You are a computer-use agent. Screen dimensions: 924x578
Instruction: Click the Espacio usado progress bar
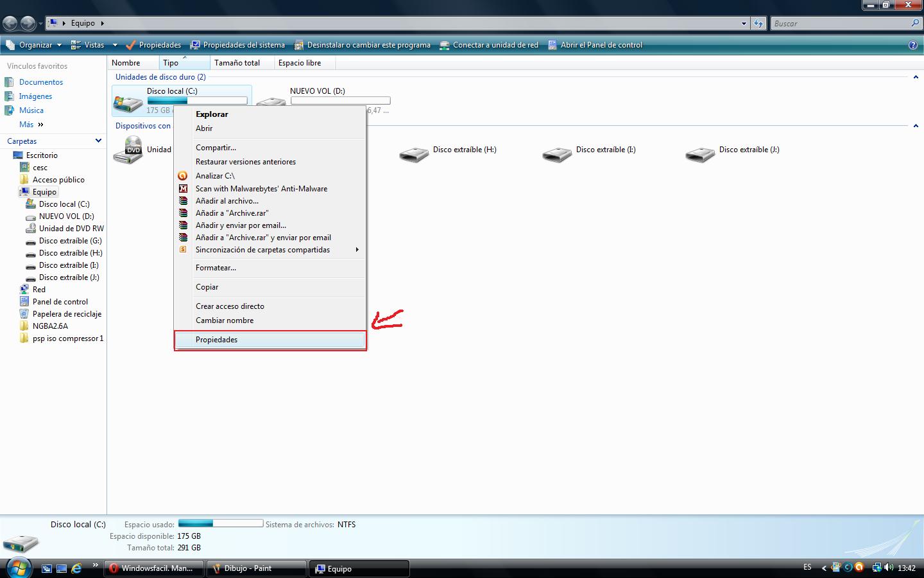click(220, 524)
